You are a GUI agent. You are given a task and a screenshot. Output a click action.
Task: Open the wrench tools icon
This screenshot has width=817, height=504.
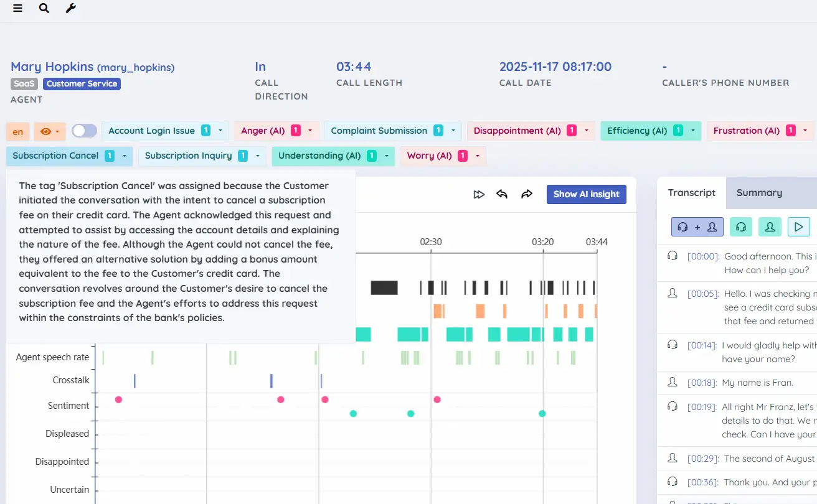(x=71, y=9)
